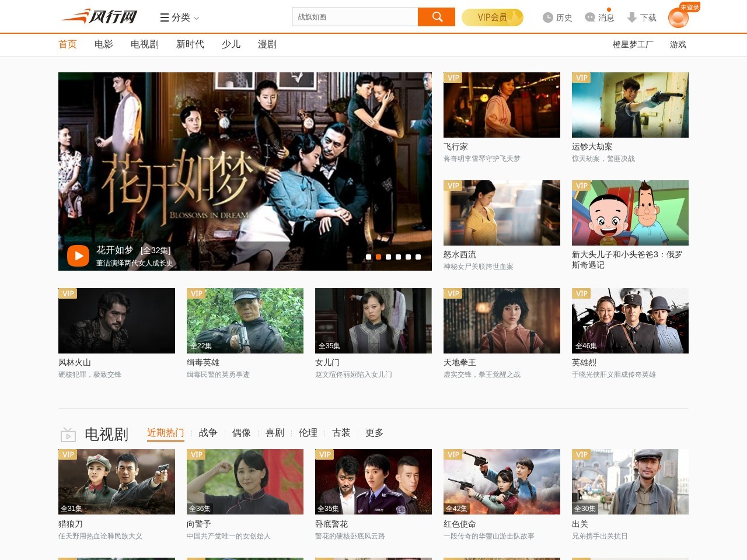The width and height of the screenshot is (747, 560).
Task: Click the 红色使命 title link
Action: click(x=460, y=524)
